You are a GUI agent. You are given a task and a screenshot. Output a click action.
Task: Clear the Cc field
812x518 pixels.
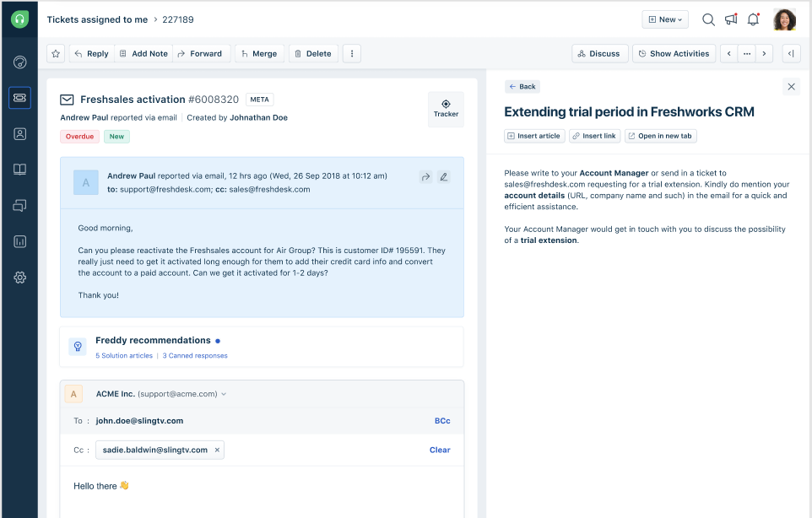point(440,451)
